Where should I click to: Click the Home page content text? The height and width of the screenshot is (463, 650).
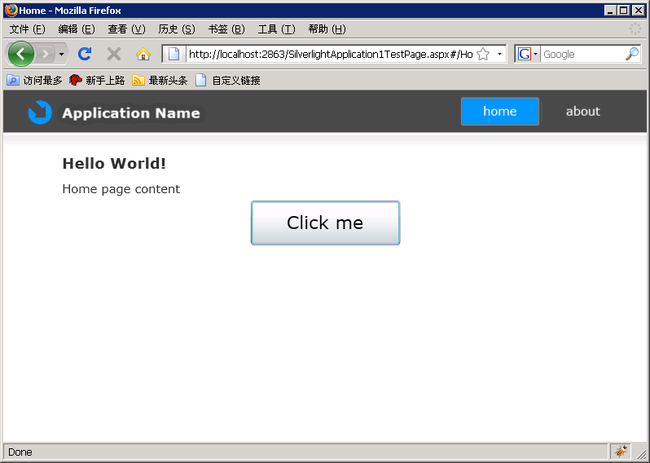pos(121,189)
